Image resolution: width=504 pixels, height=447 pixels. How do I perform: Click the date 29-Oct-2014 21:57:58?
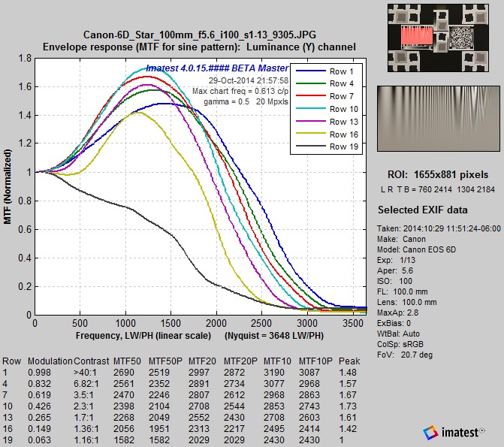click(x=249, y=80)
